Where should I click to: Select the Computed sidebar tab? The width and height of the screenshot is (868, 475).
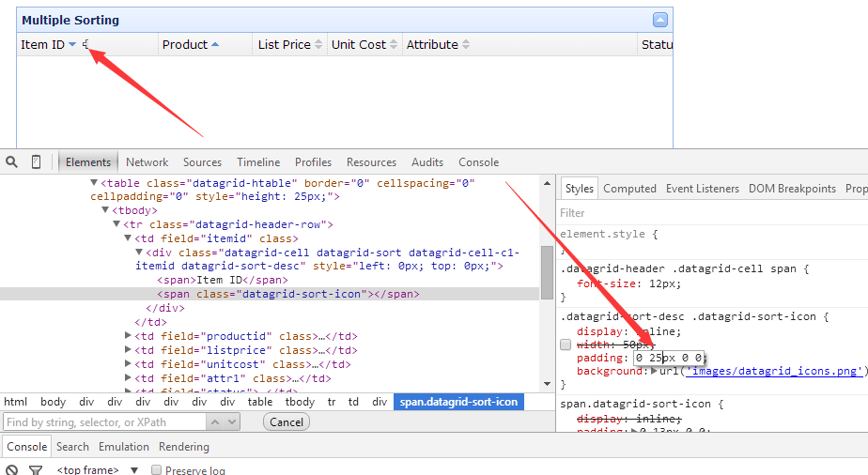[629, 189]
